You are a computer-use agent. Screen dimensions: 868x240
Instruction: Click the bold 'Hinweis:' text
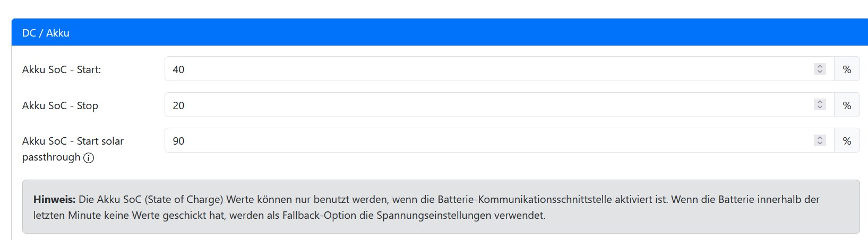coord(55,199)
